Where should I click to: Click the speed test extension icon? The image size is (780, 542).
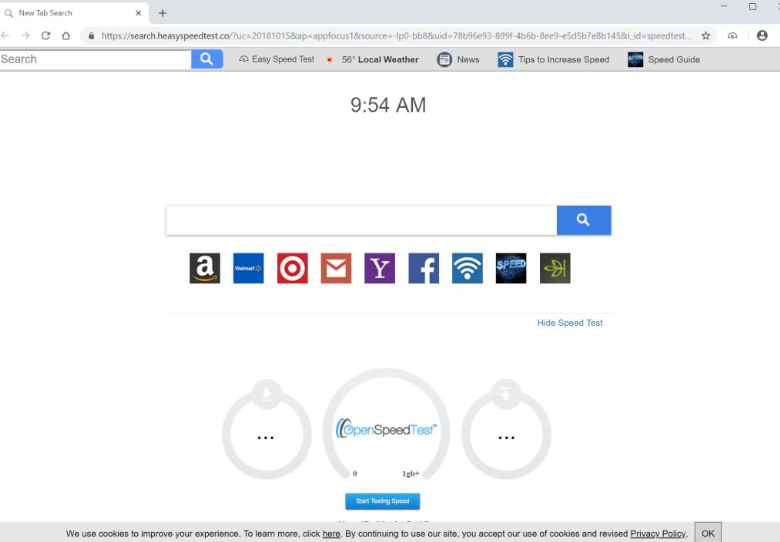click(x=732, y=35)
